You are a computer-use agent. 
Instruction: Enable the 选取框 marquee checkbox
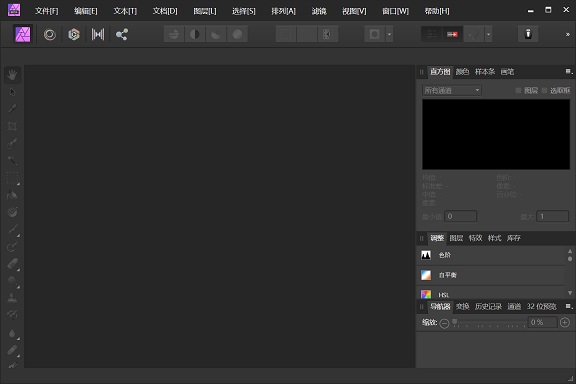pyautogui.click(x=544, y=90)
